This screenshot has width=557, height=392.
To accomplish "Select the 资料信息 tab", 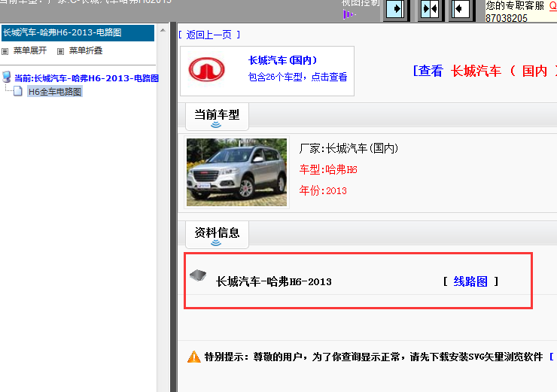I will (x=217, y=234).
